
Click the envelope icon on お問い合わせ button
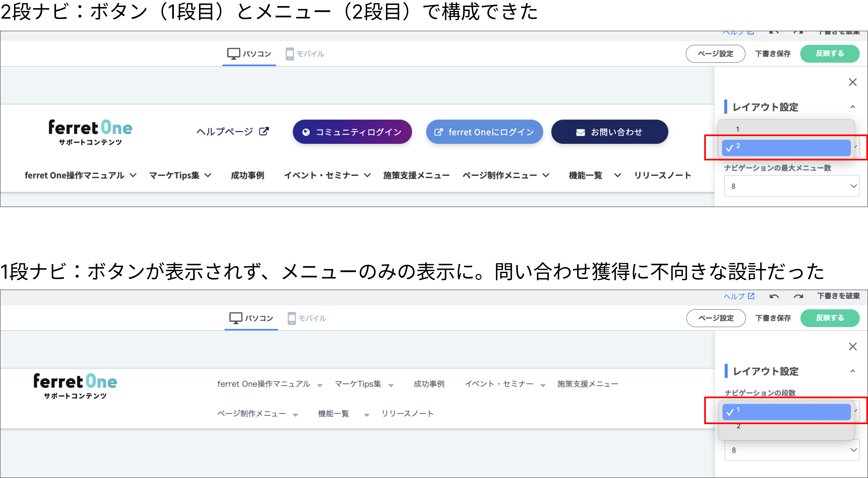coord(580,132)
